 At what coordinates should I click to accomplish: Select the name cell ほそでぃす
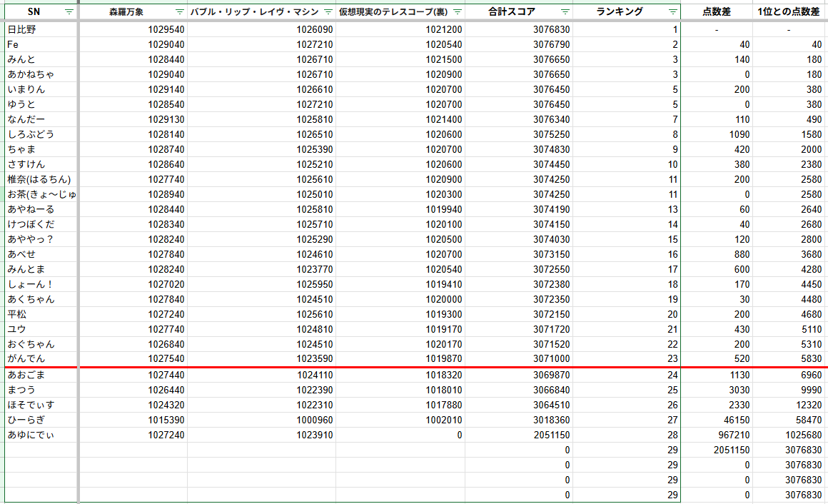(41, 405)
